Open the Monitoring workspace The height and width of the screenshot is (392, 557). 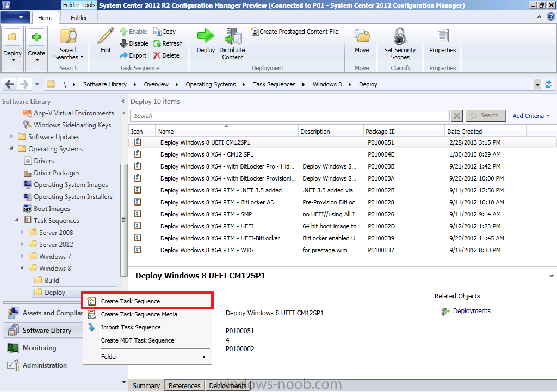point(39,348)
